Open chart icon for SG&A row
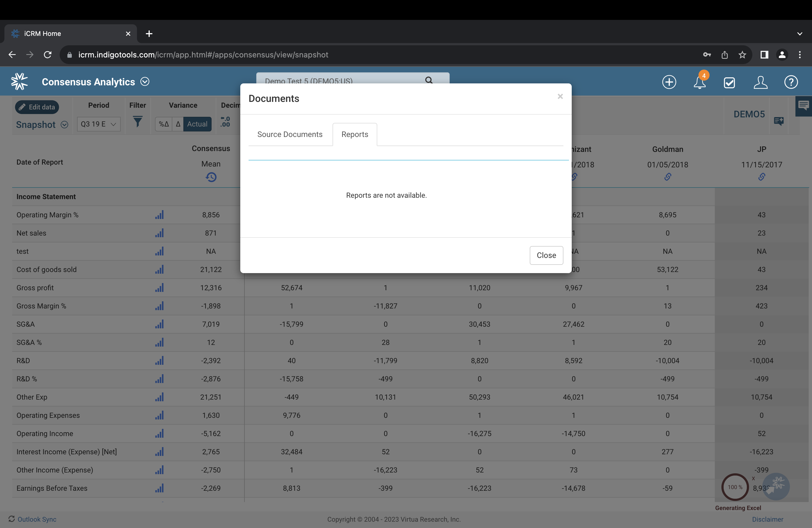Viewport: 812px width, 528px height. pyautogui.click(x=159, y=324)
